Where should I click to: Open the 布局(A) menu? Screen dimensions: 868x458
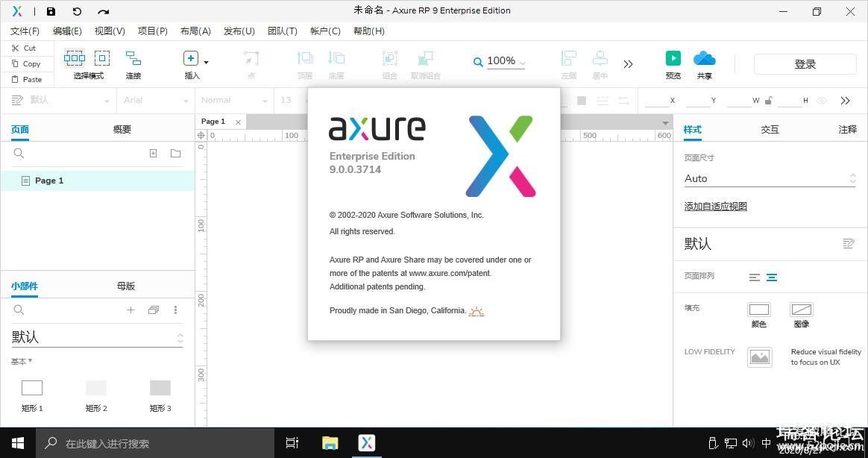pyautogui.click(x=195, y=31)
